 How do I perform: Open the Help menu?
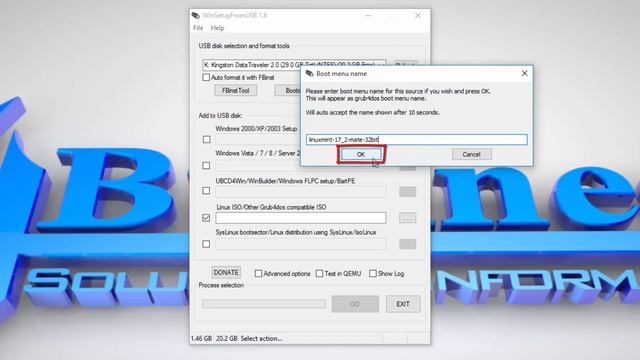pyautogui.click(x=217, y=28)
